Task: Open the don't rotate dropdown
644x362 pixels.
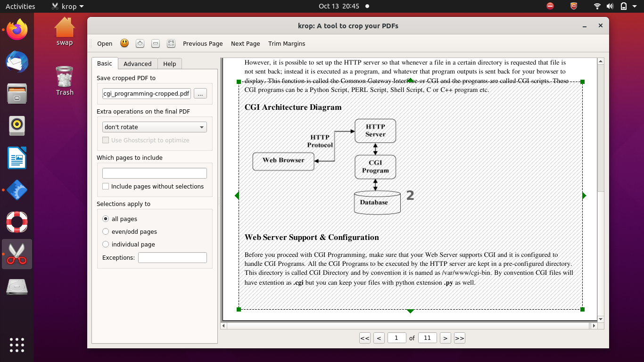Action: (155, 127)
